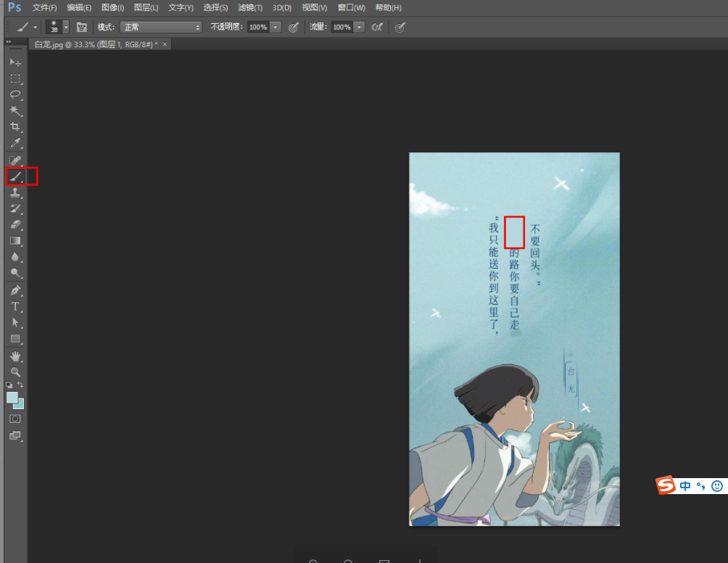The image size is (728, 563).
Task: Select the Dodge tool
Action: point(15,273)
